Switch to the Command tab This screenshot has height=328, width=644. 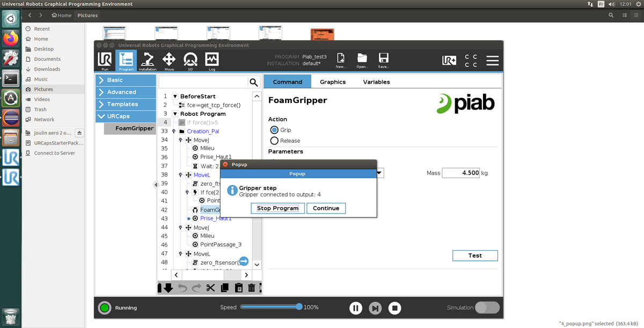[287, 82]
